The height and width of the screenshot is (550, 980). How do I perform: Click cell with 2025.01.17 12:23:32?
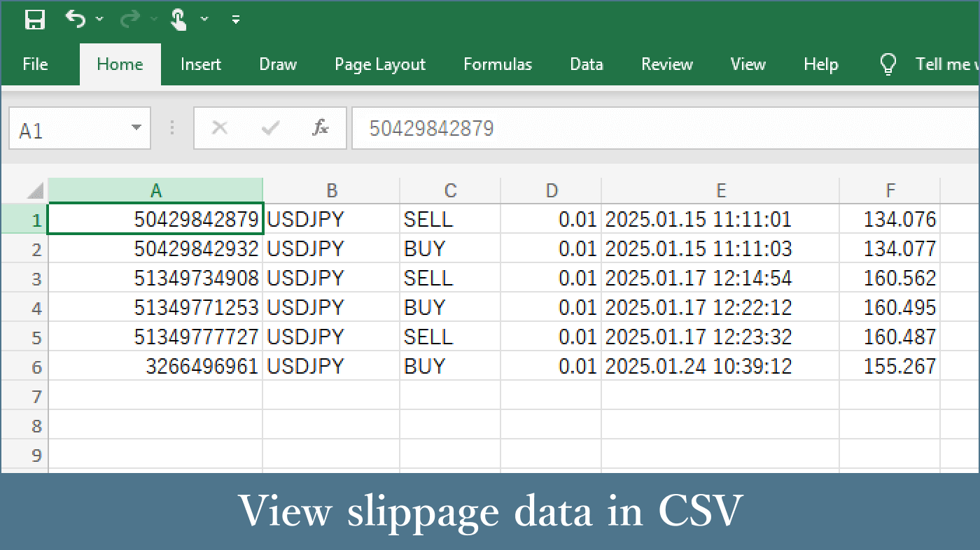click(x=721, y=337)
